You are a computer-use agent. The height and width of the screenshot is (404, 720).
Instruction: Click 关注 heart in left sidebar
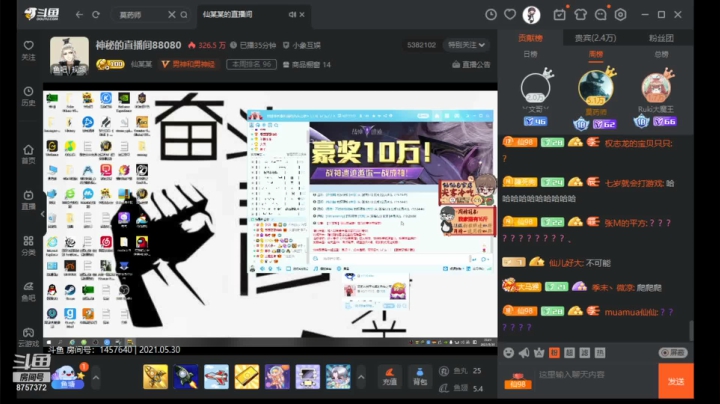28,50
